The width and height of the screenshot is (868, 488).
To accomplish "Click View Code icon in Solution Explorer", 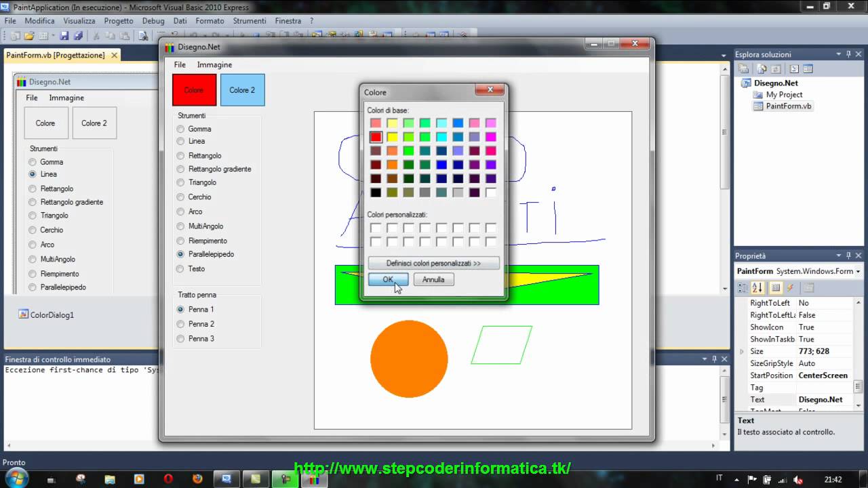I will [794, 68].
